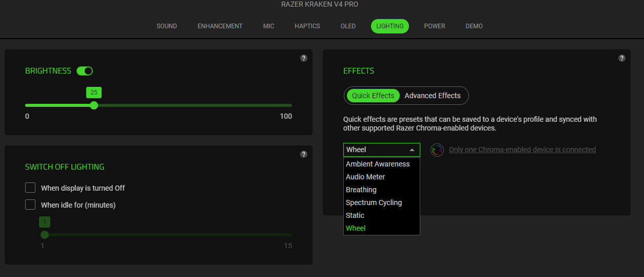Click the Switch Off Lighting help icon
Screen dimensions: 644x277
click(304, 154)
